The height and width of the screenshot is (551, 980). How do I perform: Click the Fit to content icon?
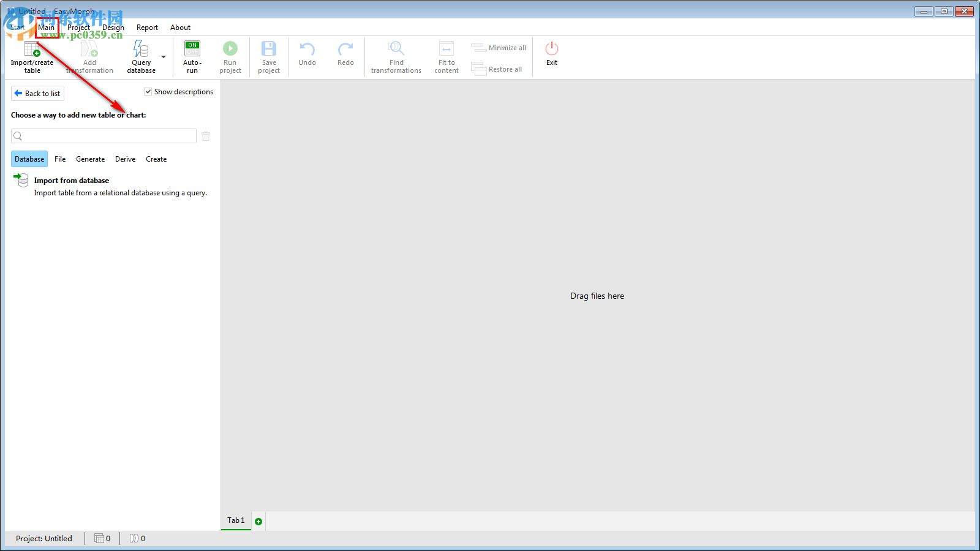pyautogui.click(x=447, y=48)
